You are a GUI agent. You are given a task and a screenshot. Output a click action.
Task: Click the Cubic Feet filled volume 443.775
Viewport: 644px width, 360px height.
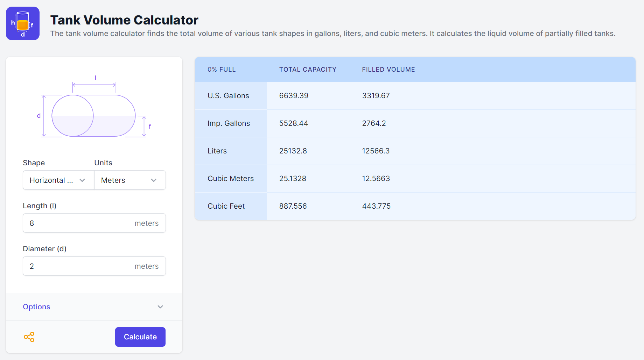pyautogui.click(x=376, y=206)
